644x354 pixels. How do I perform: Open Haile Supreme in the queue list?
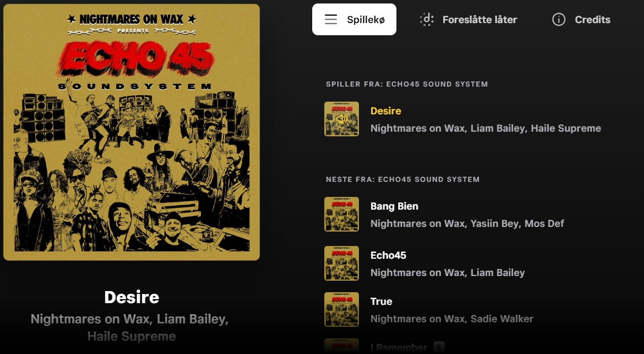click(x=566, y=128)
